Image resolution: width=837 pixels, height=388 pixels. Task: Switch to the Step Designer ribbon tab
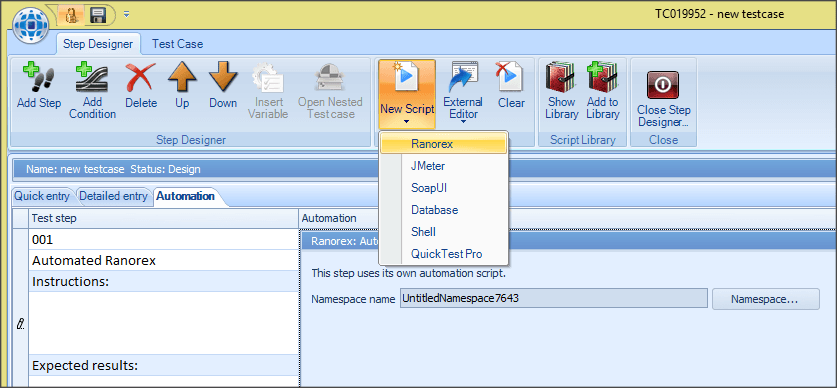[98, 44]
